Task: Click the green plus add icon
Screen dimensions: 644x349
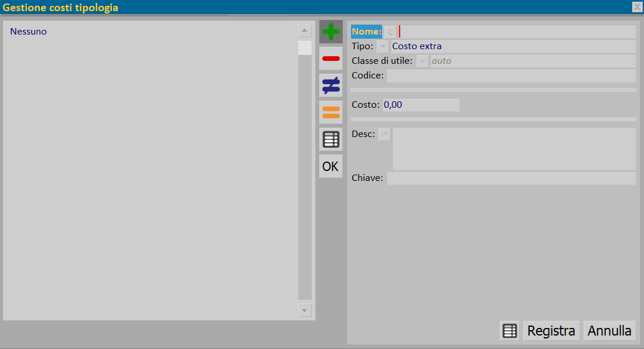Action: 330,32
